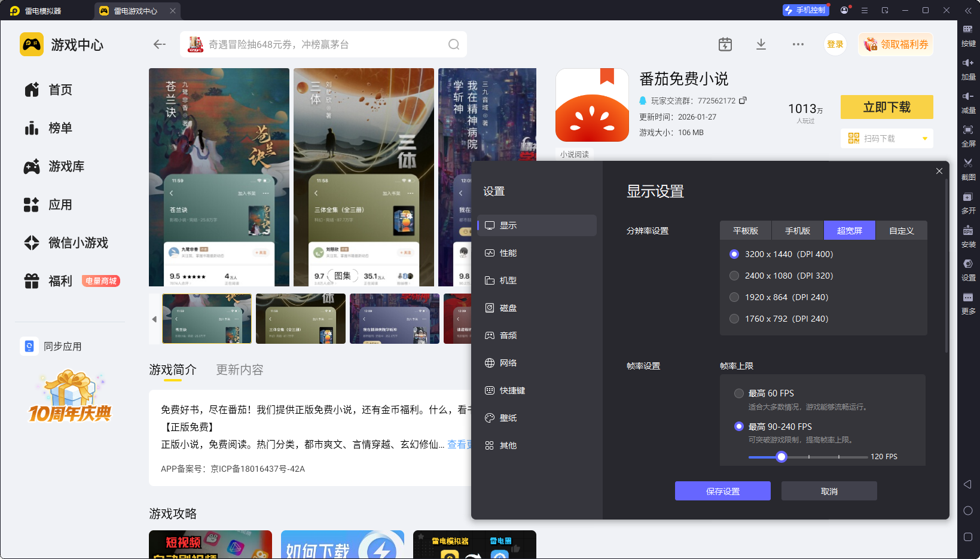Click the 立即下载 download button

(x=886, y=107)
